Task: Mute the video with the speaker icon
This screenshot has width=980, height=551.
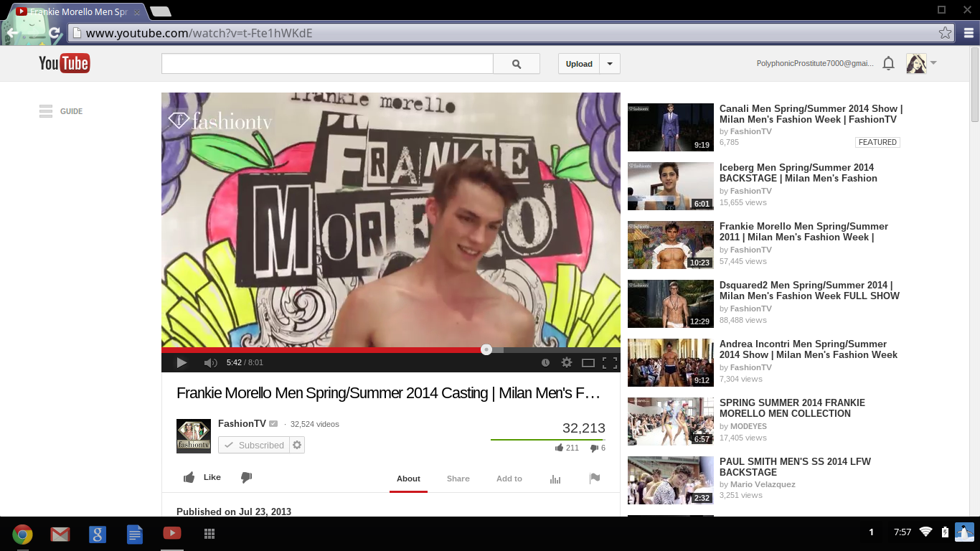Action: click(x=210, y=363)
